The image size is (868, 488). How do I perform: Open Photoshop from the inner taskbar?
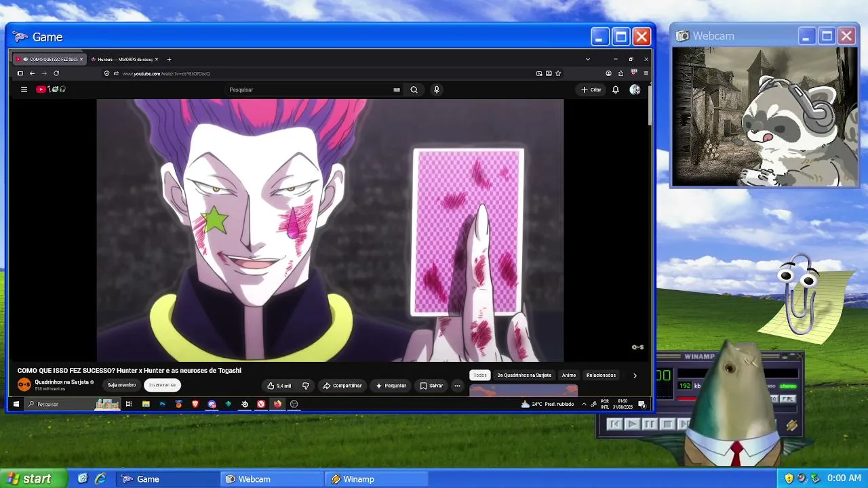162,404
